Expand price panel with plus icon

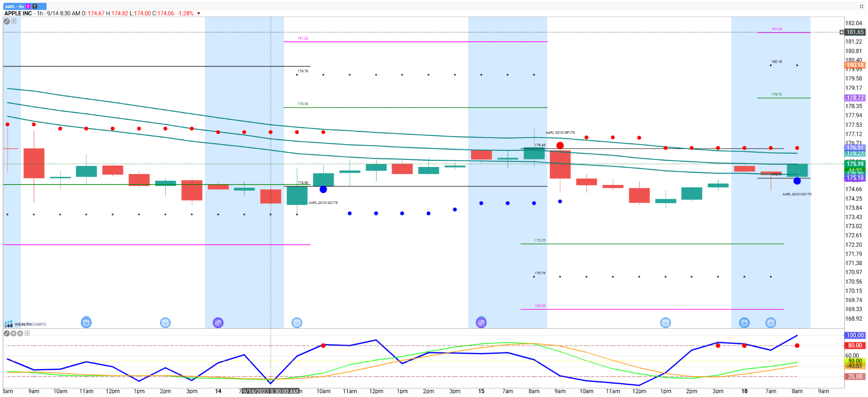14,21
